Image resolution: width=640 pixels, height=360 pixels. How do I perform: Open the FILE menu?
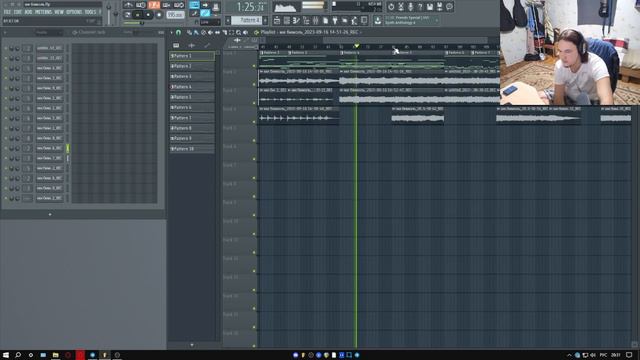click(x=7, y=12)
